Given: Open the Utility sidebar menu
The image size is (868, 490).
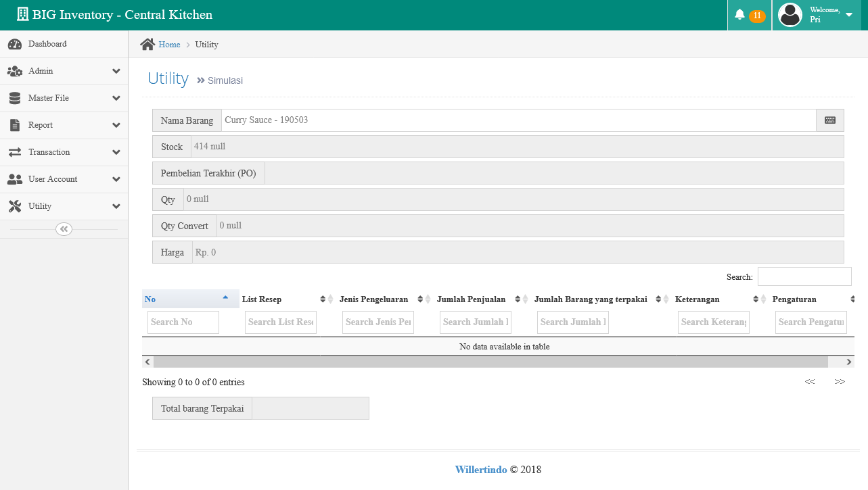Looking at the screenshot, I should 64,207.
